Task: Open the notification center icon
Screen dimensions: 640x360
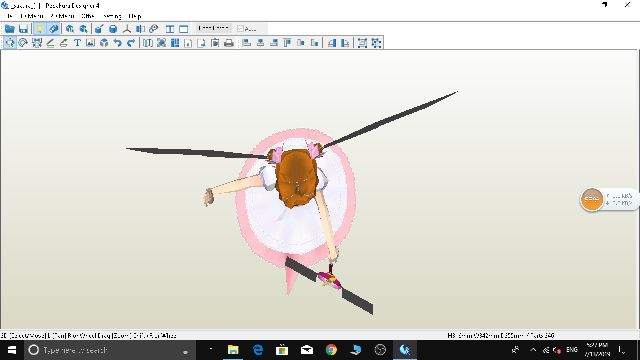Action: coord(621,350)
